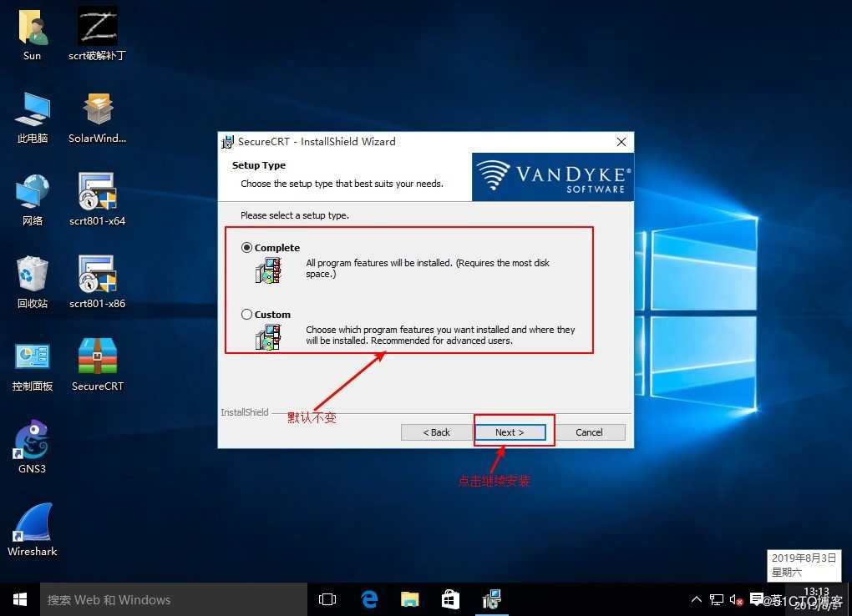Click the Custom setup installer icon

pos(268,337)
